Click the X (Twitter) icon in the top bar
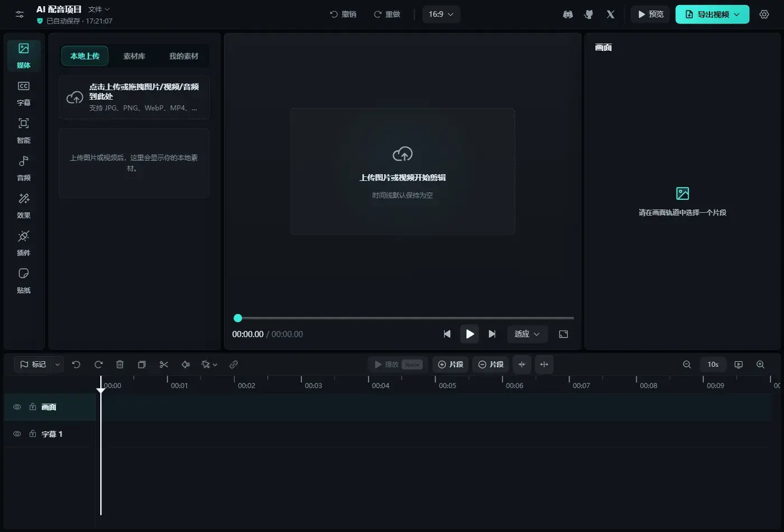Screen dimensions: 784x532 [610, 15]
